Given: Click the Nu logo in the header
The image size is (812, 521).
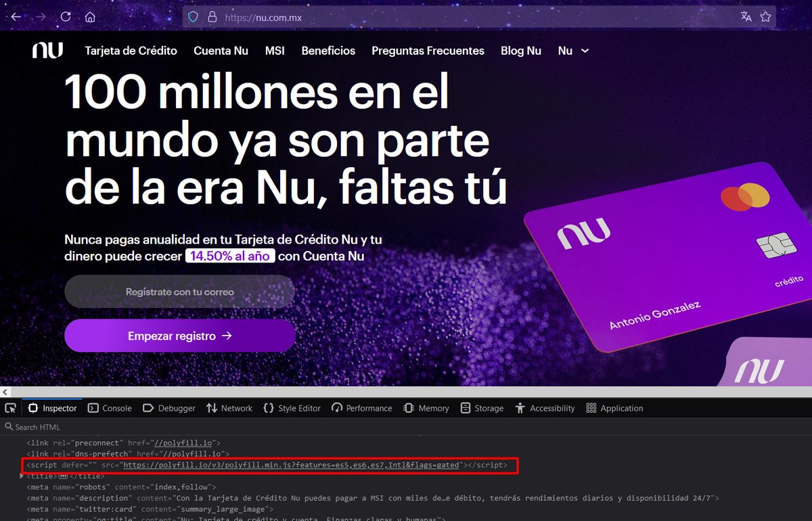Looking at the screenshot, I should tap(47, 51).
